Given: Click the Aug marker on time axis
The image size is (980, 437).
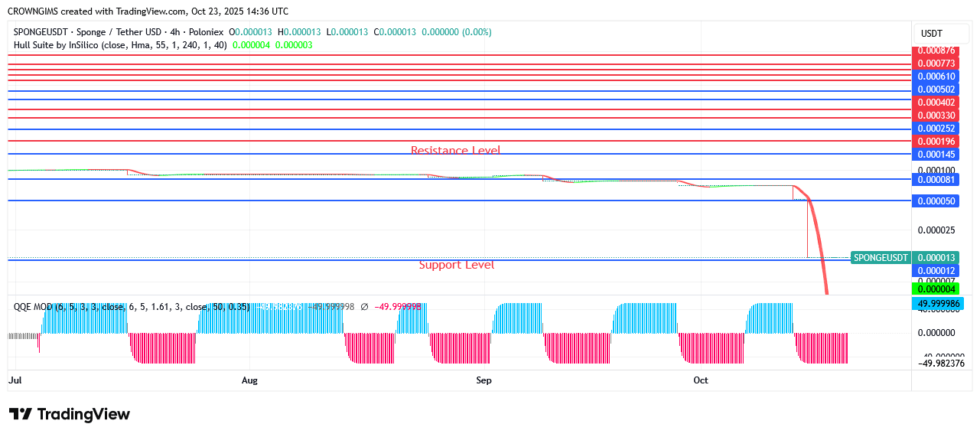Looking at the screenshot, I should coord(249,380).
